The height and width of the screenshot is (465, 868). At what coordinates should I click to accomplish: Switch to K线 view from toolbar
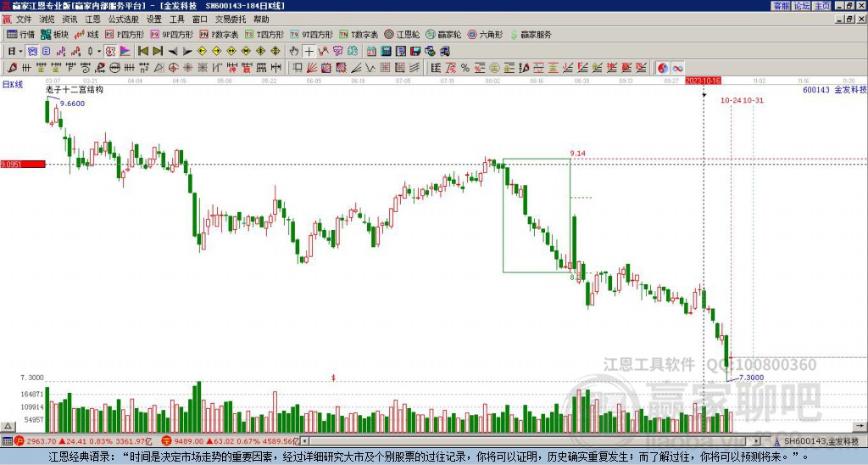click(86, 34)
